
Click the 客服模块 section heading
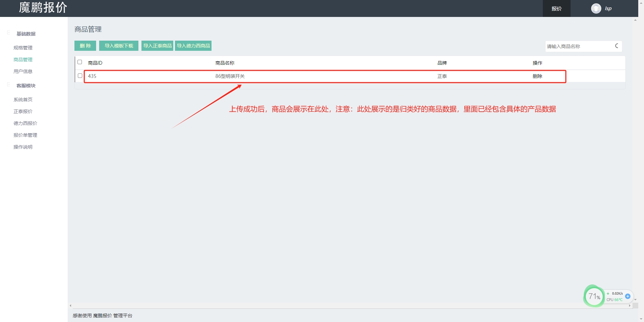(26, 86)
